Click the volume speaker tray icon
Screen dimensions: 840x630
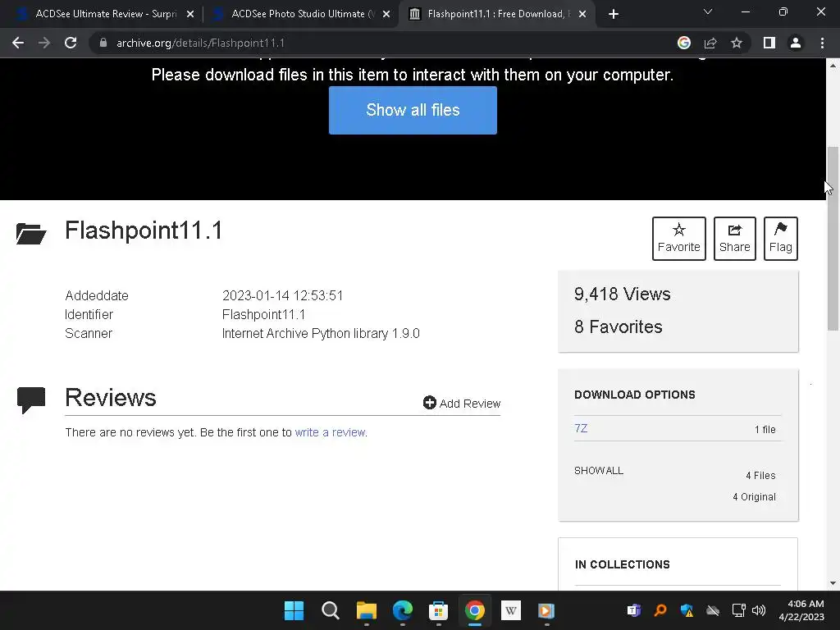[x=759, y=610]
